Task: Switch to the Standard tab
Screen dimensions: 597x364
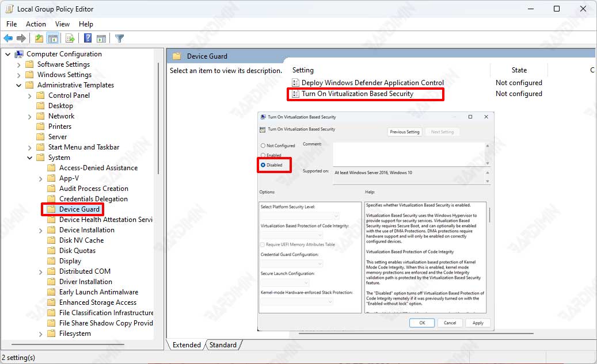Action: [x=222, y=345]
